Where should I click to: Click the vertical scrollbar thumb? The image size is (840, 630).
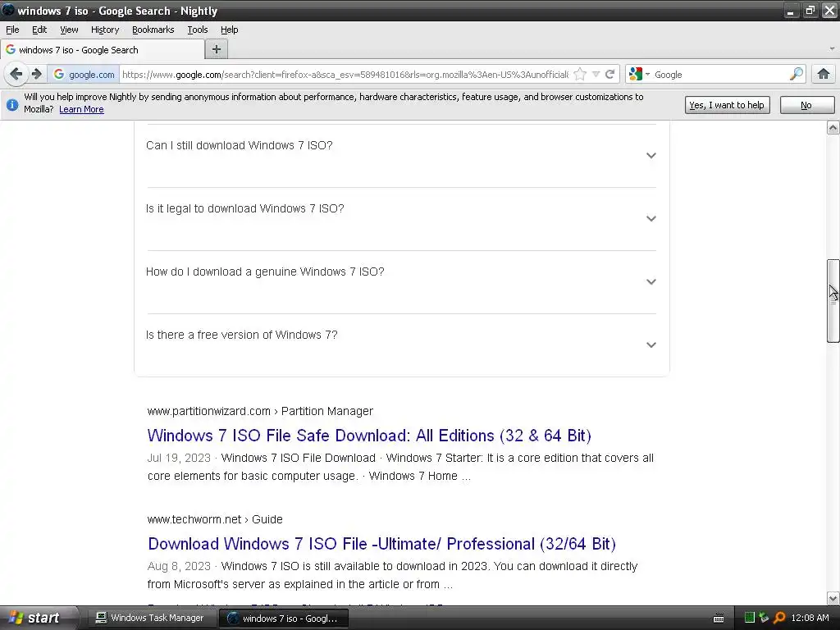833,300
